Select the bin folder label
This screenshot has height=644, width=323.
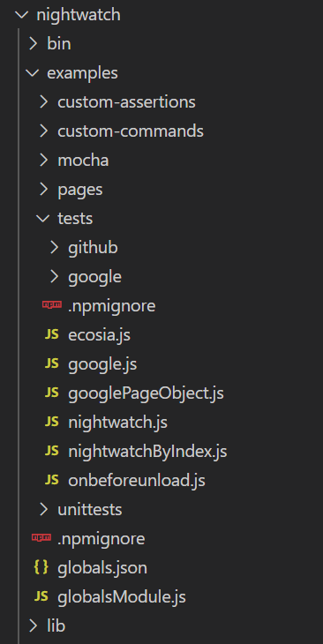coord(59,44)
